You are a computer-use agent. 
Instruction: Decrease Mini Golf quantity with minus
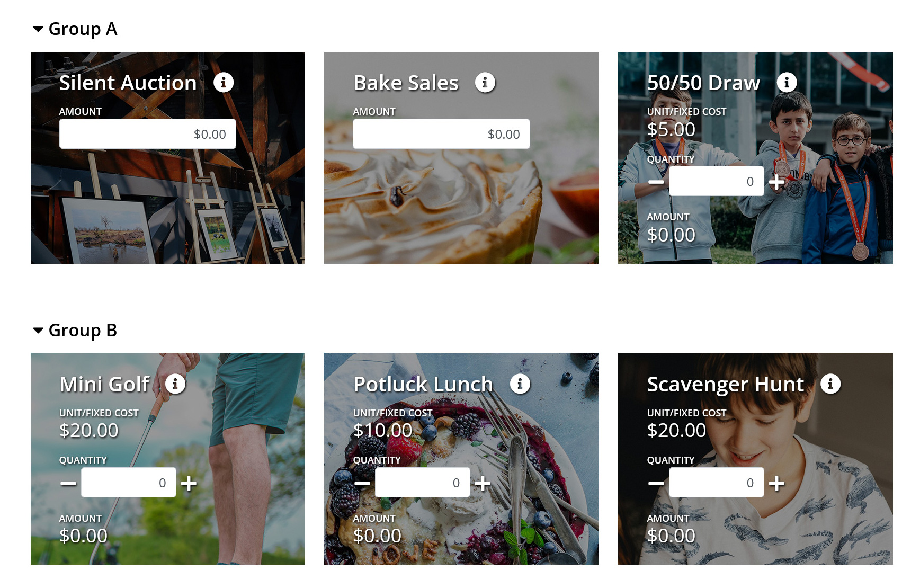[x=68, y=483]
